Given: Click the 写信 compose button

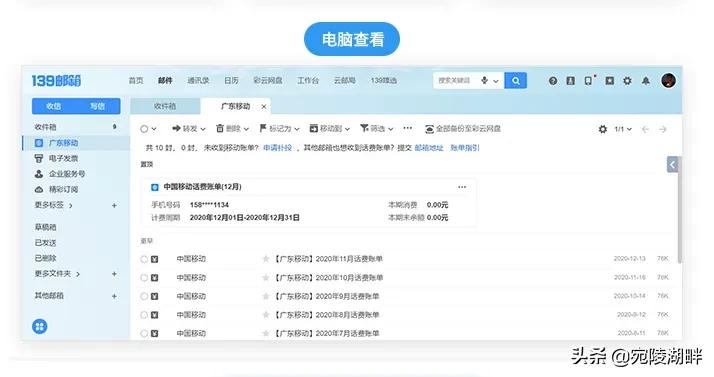Looking at the screenshot, I should click(x=97, y=106).
